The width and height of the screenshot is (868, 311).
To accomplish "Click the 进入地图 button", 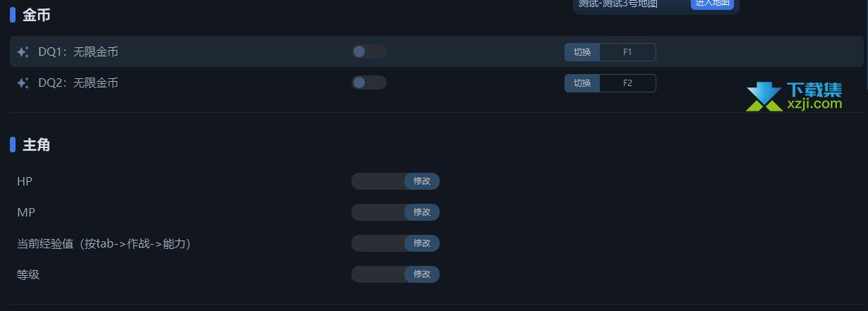I will click(711, 4).
